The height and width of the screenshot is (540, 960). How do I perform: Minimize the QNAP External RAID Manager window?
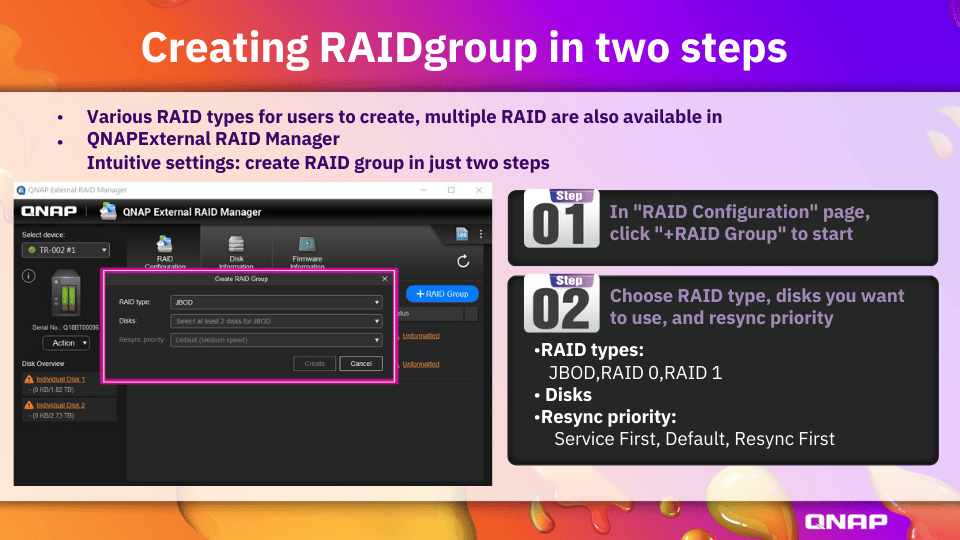pos(424,190)
